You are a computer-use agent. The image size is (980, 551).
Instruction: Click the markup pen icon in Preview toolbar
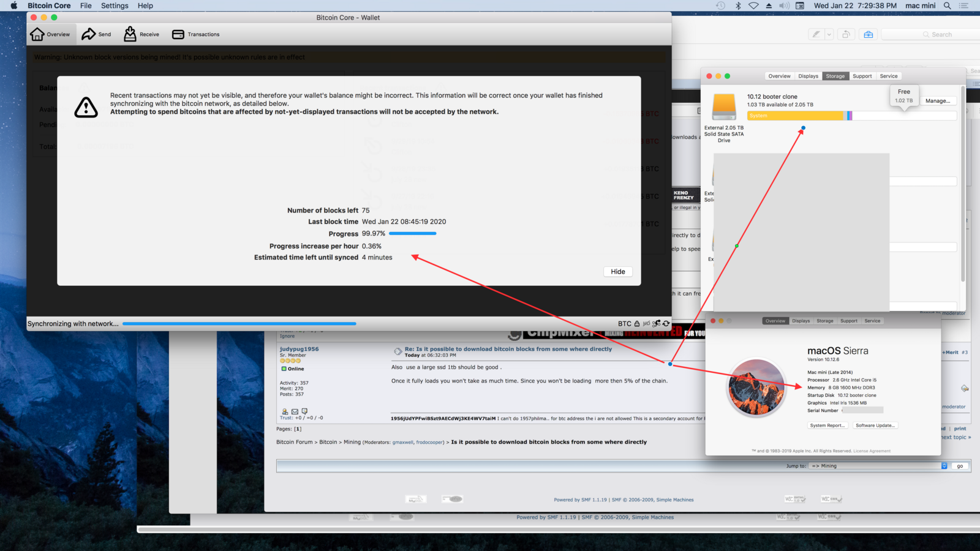tap(816, 34)
